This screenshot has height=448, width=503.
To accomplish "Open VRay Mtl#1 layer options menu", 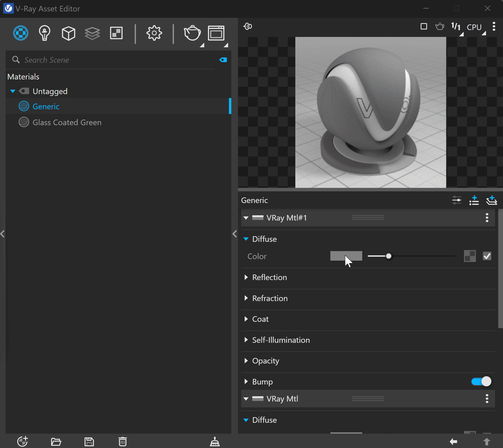I will 487,218.
